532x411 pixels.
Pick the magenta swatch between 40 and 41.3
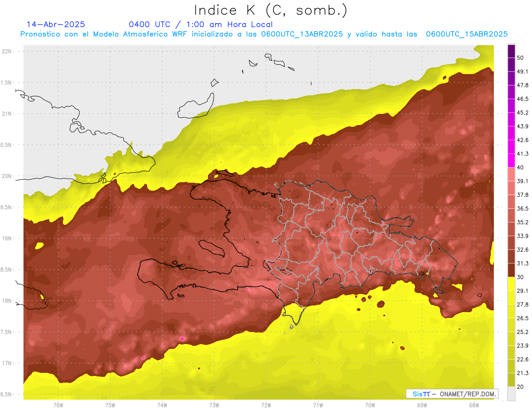pos(511,160)
